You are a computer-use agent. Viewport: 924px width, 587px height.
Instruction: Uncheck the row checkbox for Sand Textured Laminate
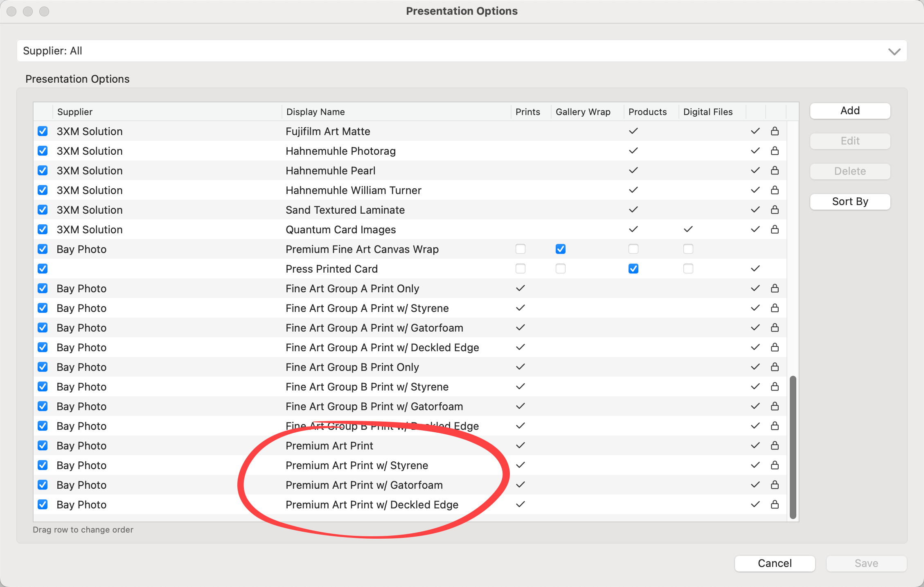pyautogui.click(x=43, y=210)
